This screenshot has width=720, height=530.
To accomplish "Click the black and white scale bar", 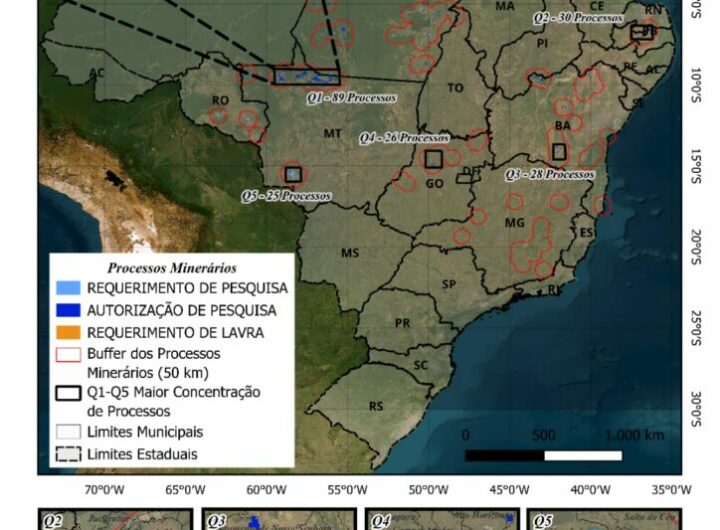I will coord(543,455).
